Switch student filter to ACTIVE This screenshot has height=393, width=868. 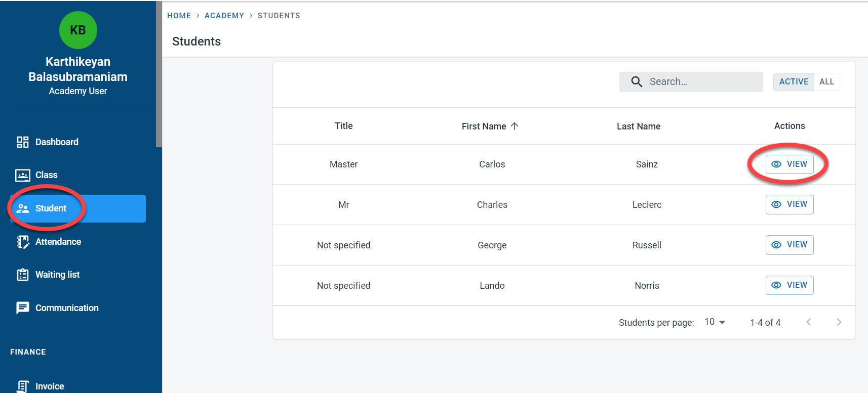793,82
